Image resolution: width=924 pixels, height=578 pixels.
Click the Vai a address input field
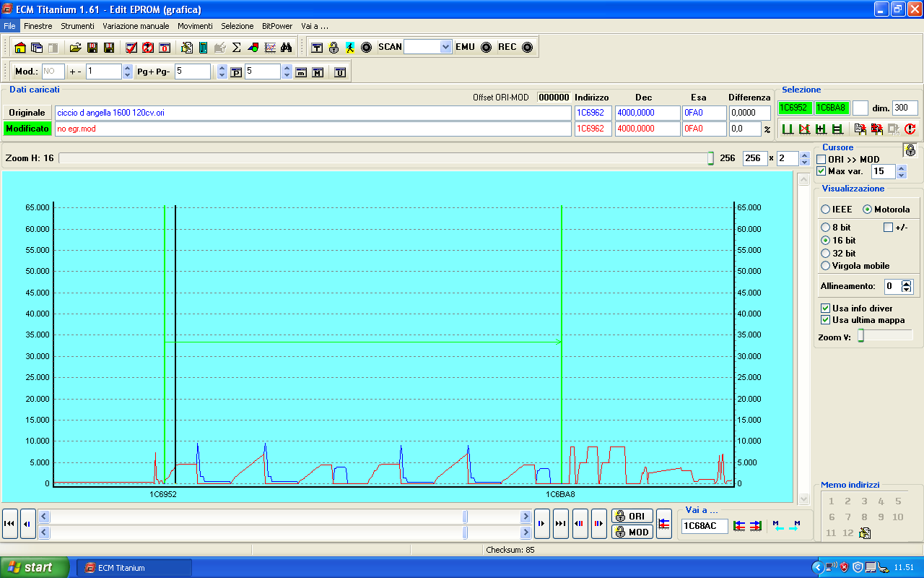[704, 526]
